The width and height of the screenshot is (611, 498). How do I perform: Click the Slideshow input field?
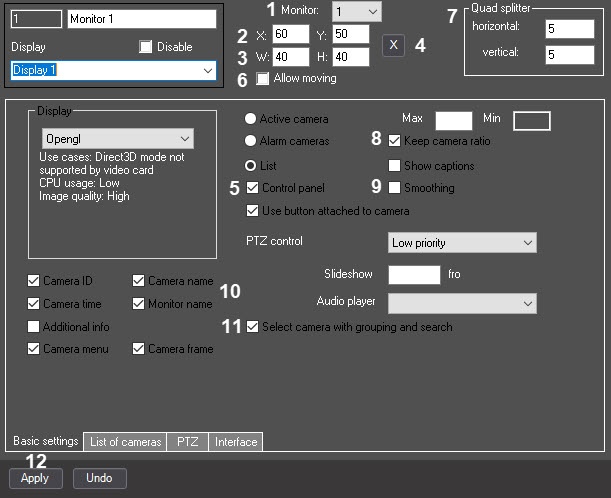click(x=413, y=274)
